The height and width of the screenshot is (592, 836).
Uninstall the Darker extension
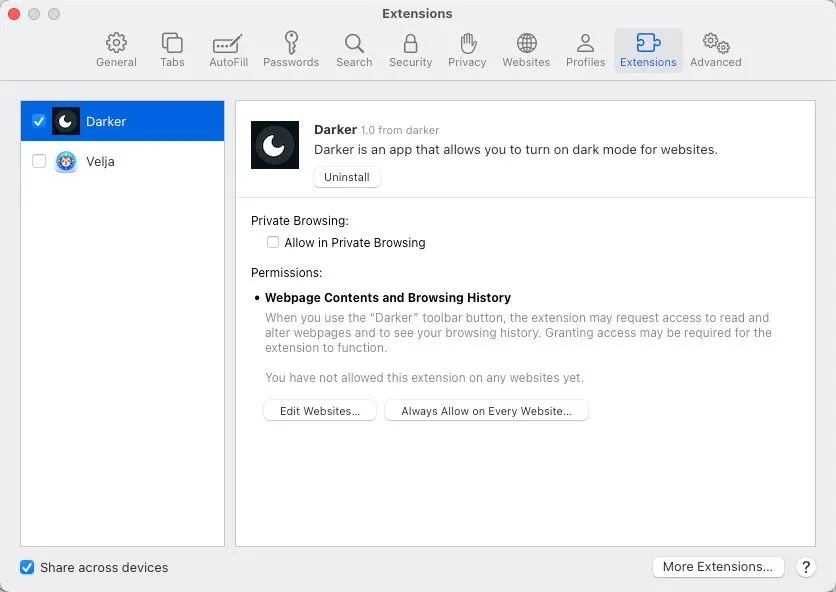[x=346, y=177]
